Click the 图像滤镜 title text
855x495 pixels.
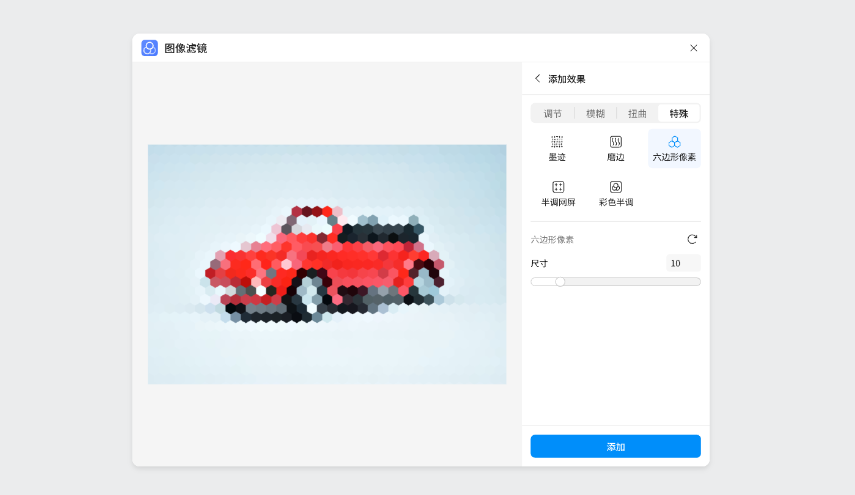coord(186,48)
